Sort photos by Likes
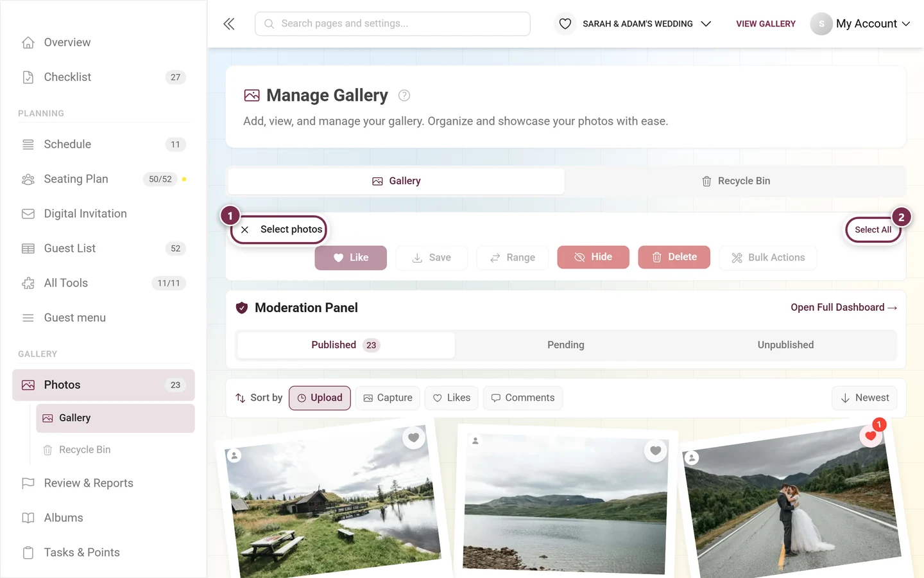This screenshot has height=578, width=924. (x=452, y=398)
